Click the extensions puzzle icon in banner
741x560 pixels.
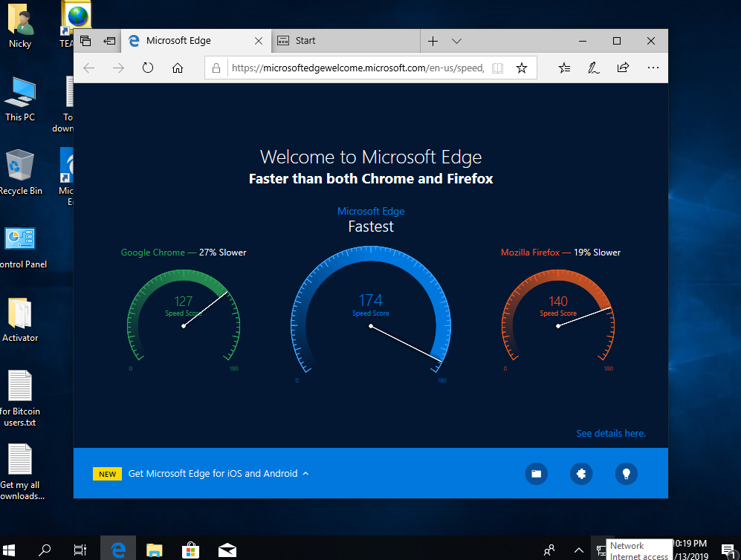pos(581,474)
